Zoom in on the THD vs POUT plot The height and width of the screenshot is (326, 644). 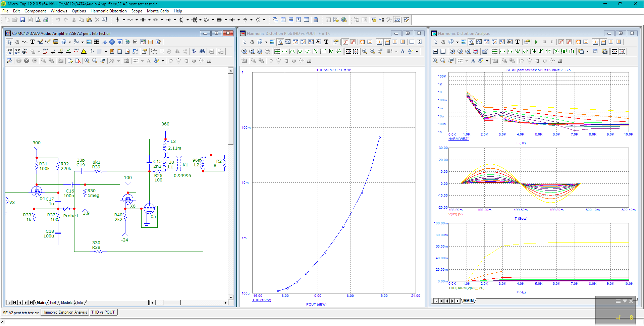click(365, 51)
